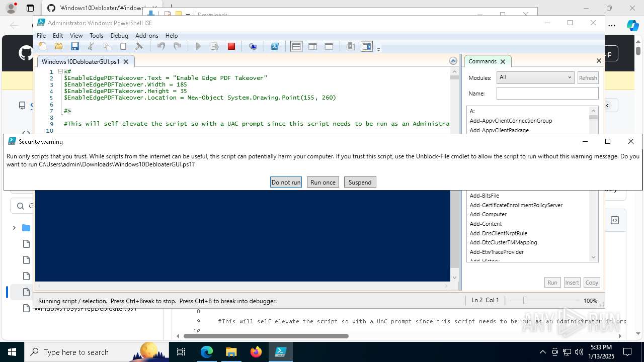Open a script with the folder icon
644x362 pixels.
pyautogui.click(x=59, y=46)
